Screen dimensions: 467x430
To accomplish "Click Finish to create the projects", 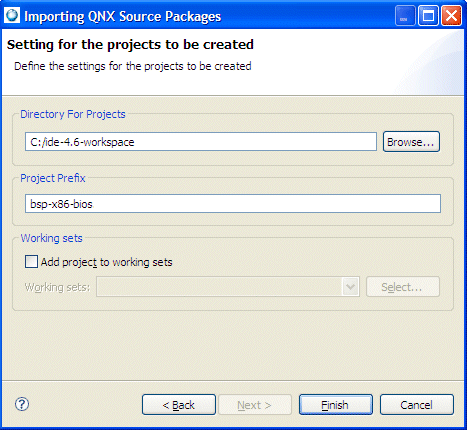I will click(x=336, y=405).
